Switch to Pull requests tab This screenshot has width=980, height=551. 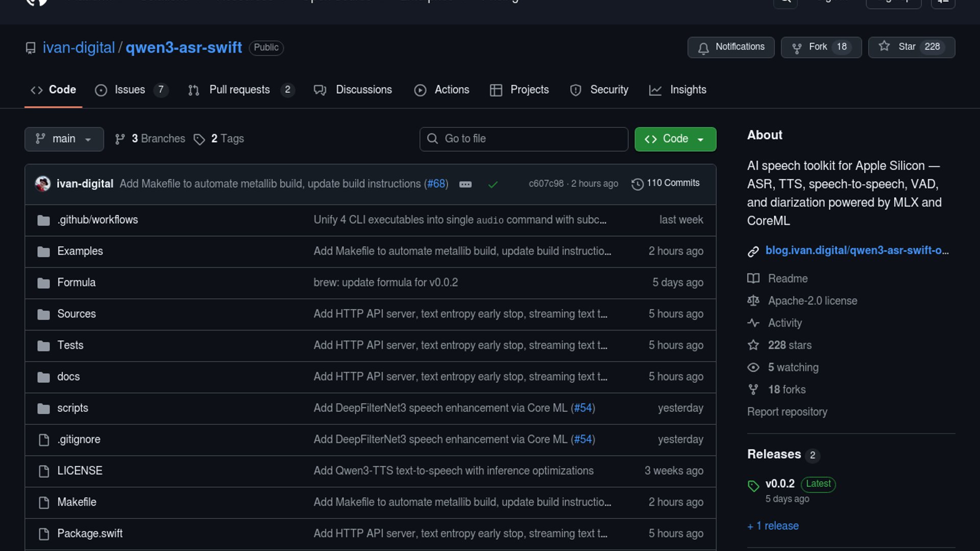[240, 90]
